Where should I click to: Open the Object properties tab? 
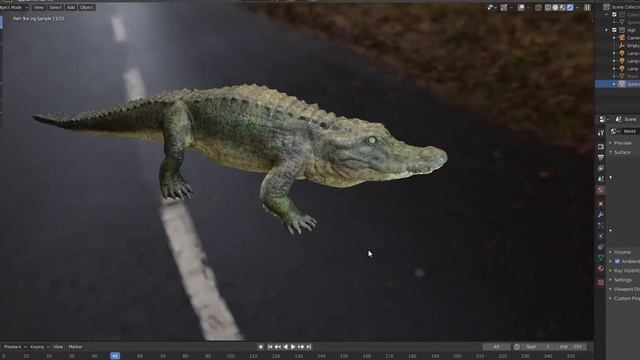[x=601, y=204]
